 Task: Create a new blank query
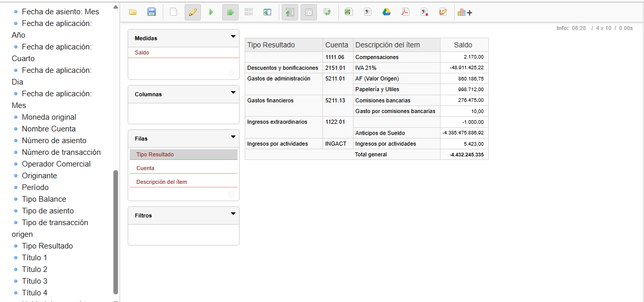[x=173, y=12]
